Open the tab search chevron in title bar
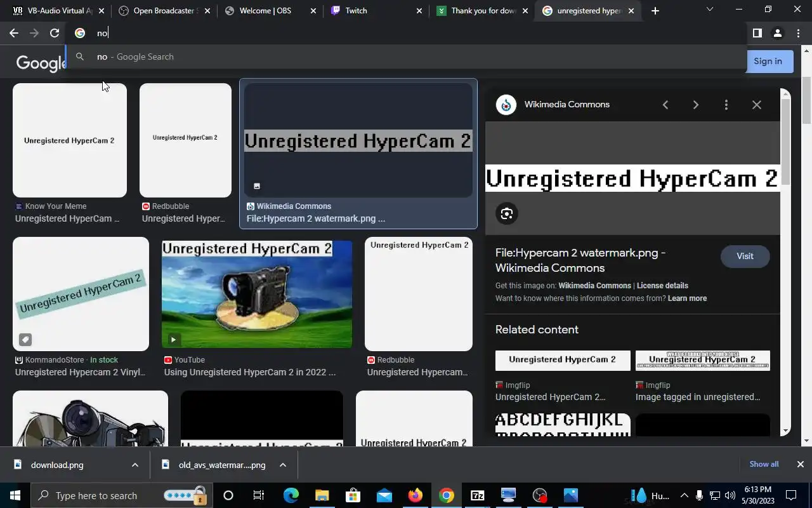 [710, 10]
